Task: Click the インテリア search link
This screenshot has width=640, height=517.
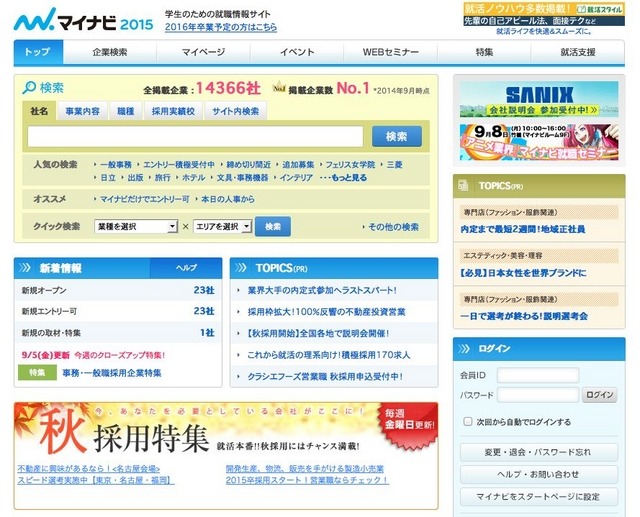Action: [x=296, y=178]
